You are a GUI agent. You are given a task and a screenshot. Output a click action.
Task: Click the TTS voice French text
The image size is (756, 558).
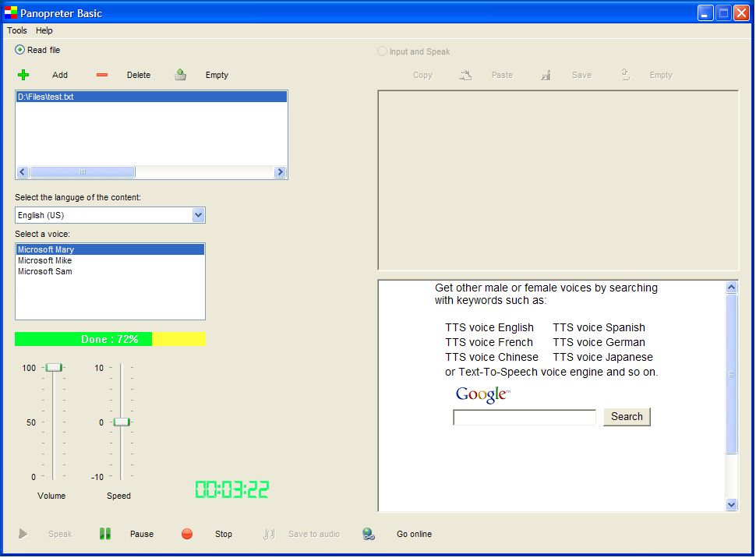489,342
